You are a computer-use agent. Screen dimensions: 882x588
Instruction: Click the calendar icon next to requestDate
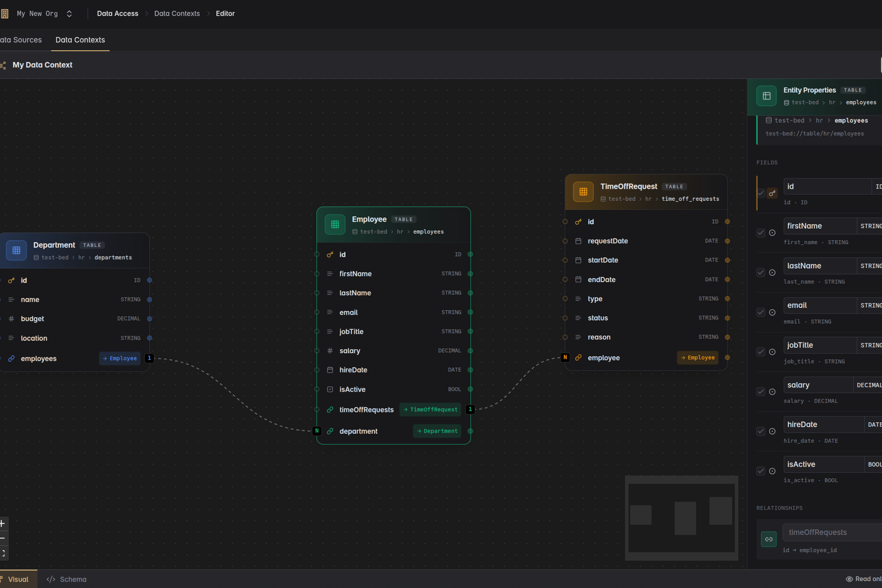[x=578, y=241]
